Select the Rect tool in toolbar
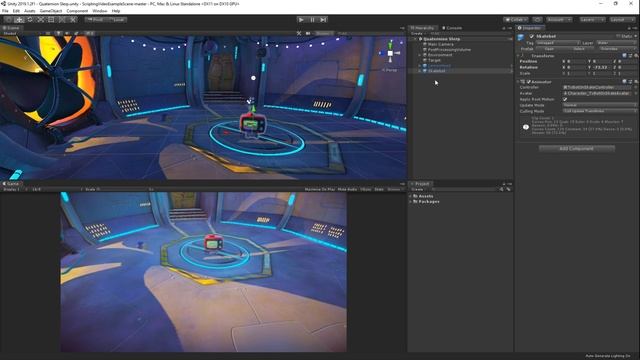The height and width of the screenshot is (360, 640). point(51,20)
